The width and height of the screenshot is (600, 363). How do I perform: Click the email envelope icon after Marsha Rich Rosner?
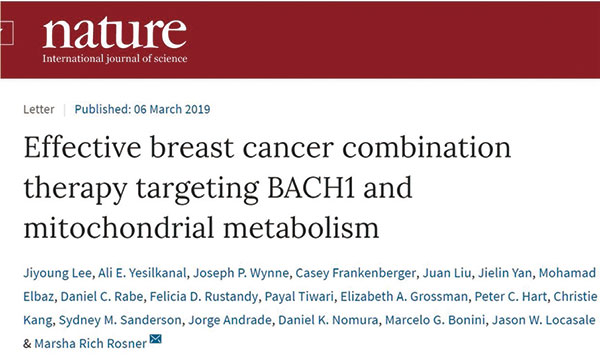coord(156,339)
